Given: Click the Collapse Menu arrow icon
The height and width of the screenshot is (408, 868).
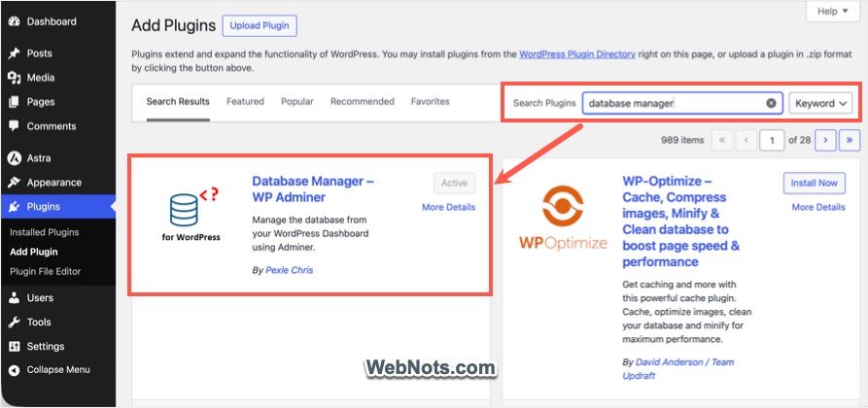Looking at the screenshot, I should 14,370.
